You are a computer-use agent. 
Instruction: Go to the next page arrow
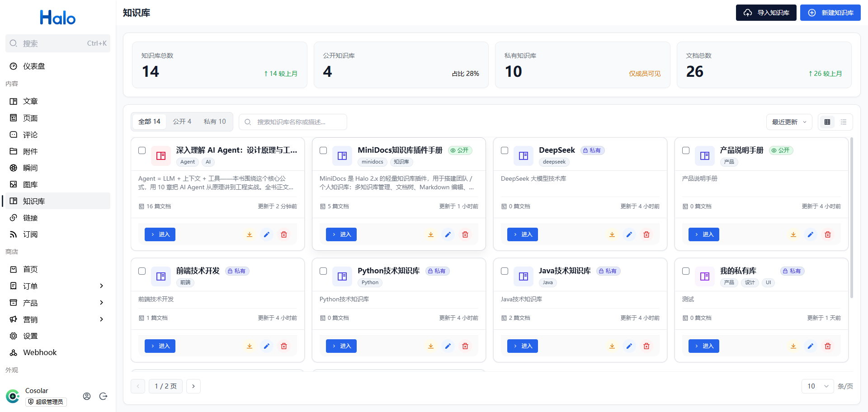(x=193, y=386)
